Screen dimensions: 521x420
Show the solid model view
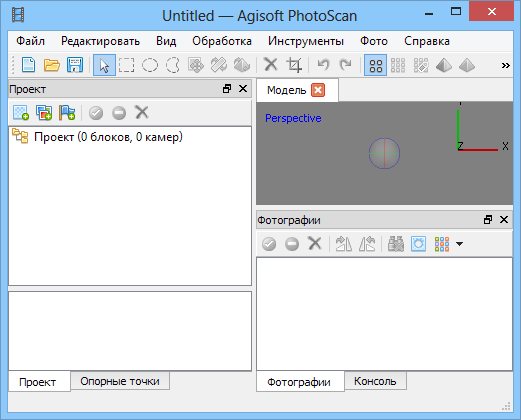467,65
